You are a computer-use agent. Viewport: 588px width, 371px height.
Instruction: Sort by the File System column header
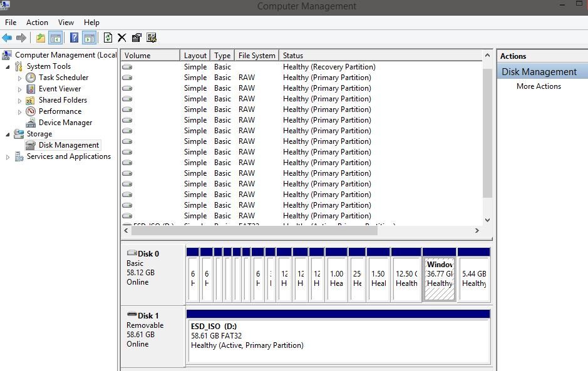click(x=257, y=56)
